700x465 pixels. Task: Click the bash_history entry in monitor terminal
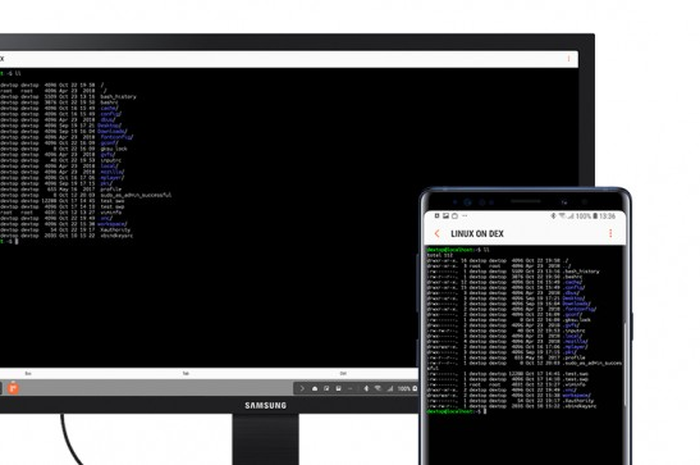click(118, 96)
